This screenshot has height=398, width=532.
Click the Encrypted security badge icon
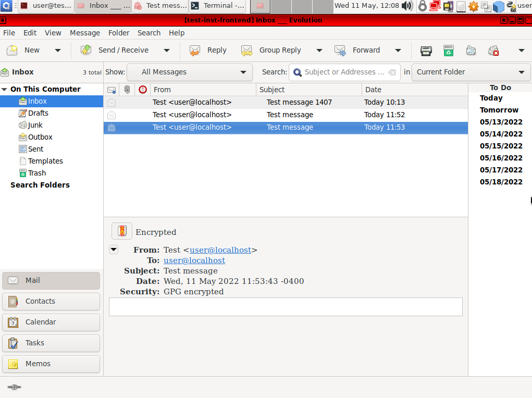coord(122,231)
